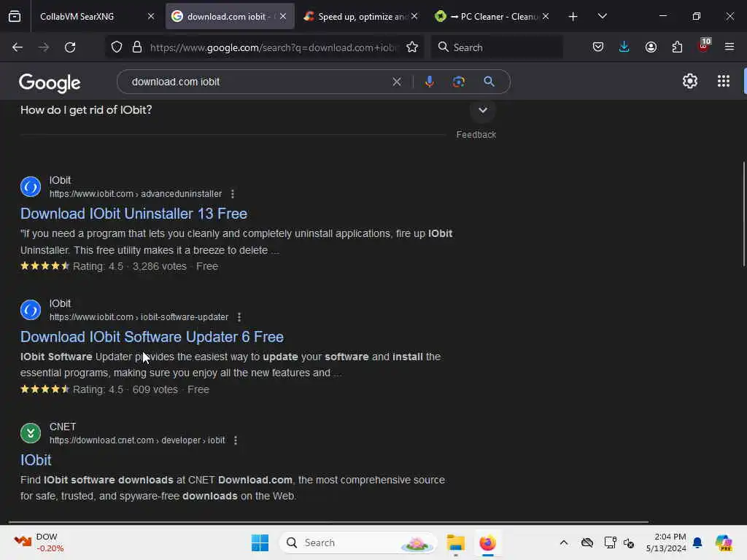Screen dimensions: 747x560
Task: Open Firefox View tab list icon
Action: coord(15,16)
